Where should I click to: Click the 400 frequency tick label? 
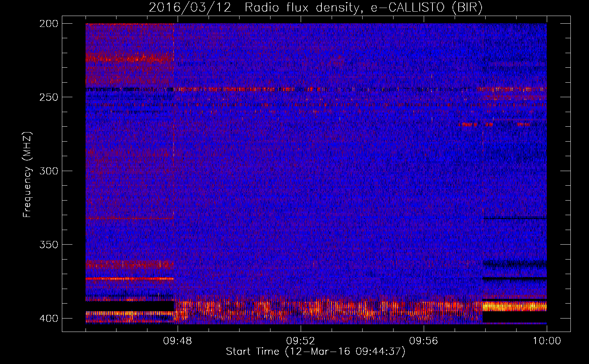48,318
